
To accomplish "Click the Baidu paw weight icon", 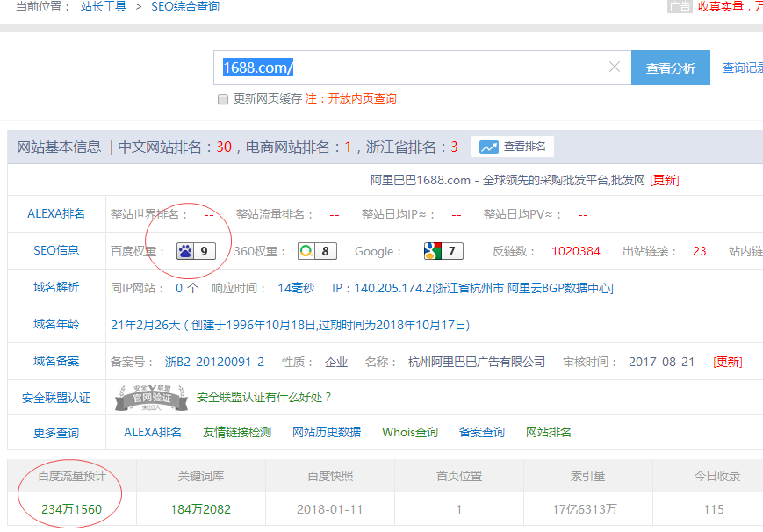I will click(x=185, y=251).
